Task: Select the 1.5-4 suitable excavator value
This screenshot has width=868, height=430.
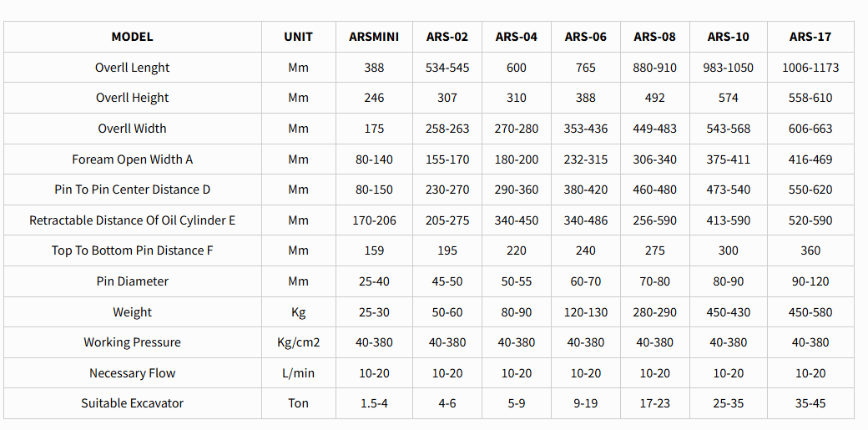Action: pyautogui.click(x=374, y=403)
